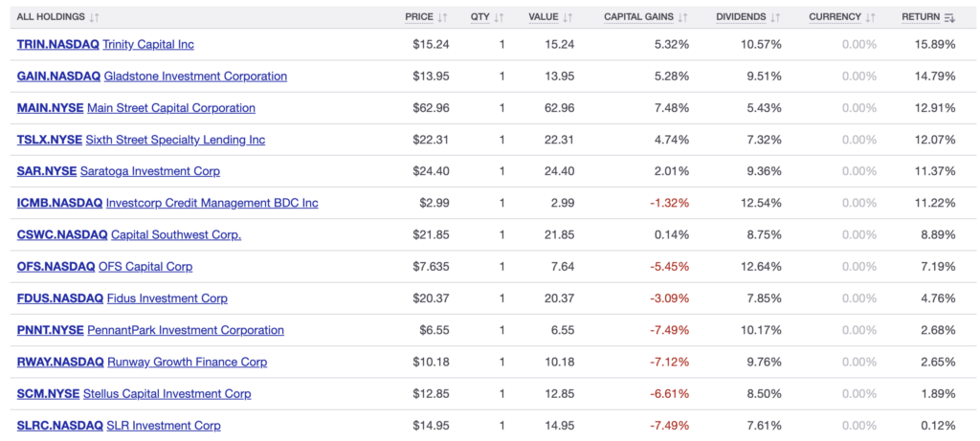Click the Capital Southwest Corp. link
This screenshot has height=441, width=980.
[176, 234]
